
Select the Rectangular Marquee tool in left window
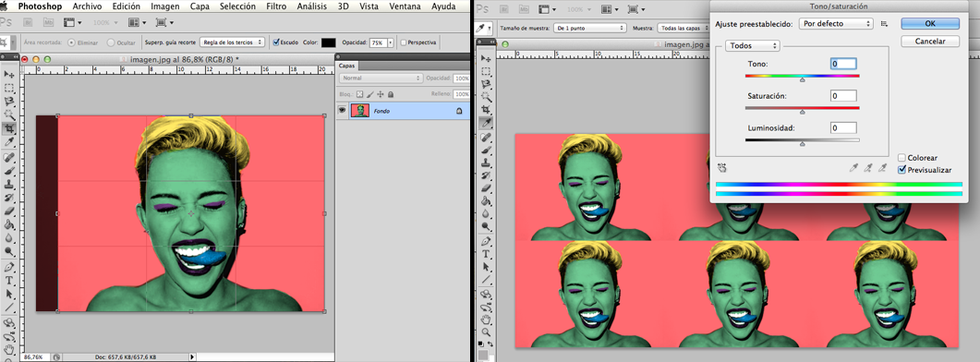point(9,88)
